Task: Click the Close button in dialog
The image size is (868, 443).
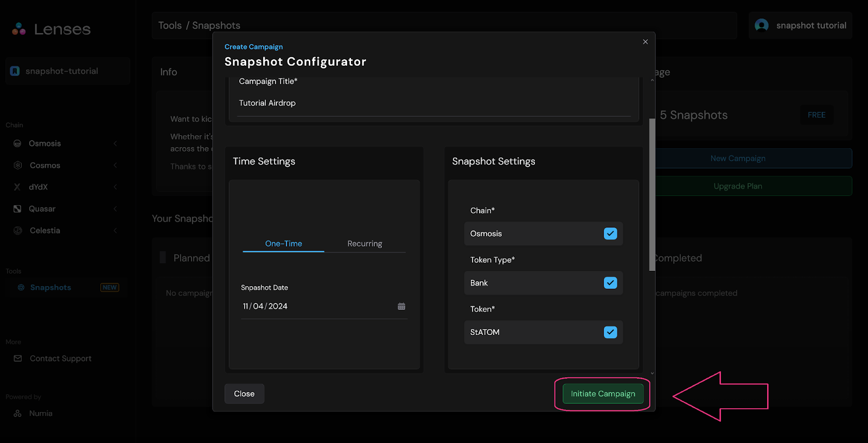Action: click(244, 394)
